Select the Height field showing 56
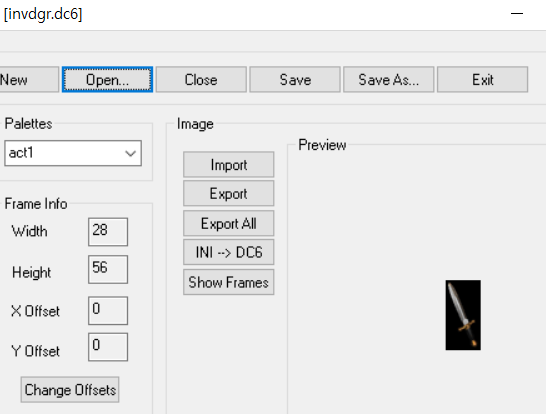 108,270
